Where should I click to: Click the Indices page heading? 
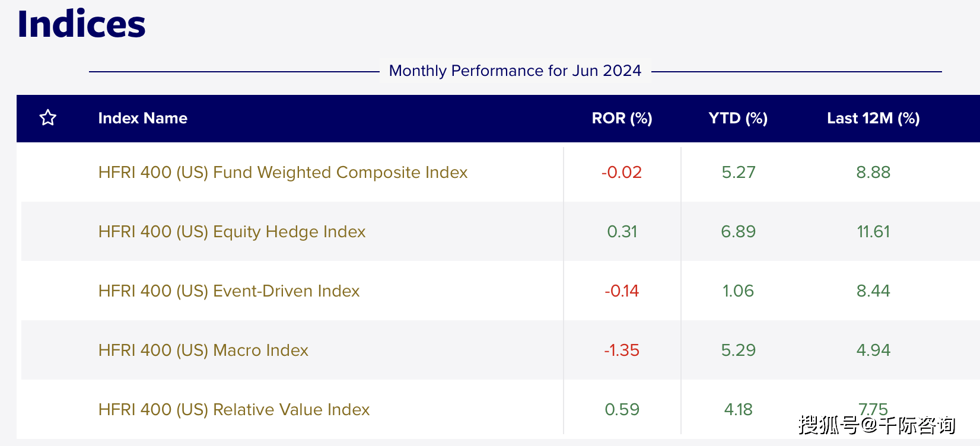click(81, 24)
